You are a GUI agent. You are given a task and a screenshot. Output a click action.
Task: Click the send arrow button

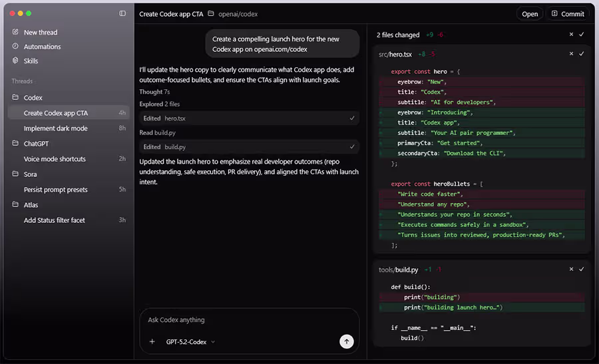tap(347, 341)
